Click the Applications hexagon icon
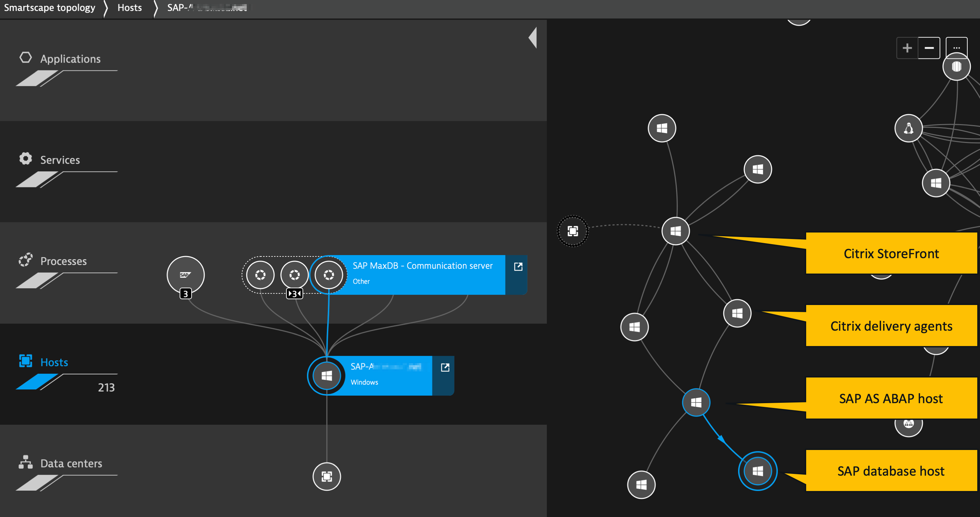Viewport: 980px width, 517px height. tap(25, 58)
